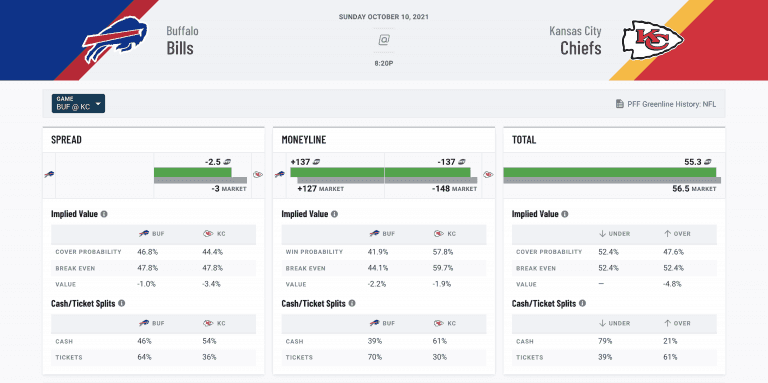This screenshot has width=768, height=383.
Task: Click the Over up-arrow in Total Cash/Ticket Splits
Action: pos(667,323)
